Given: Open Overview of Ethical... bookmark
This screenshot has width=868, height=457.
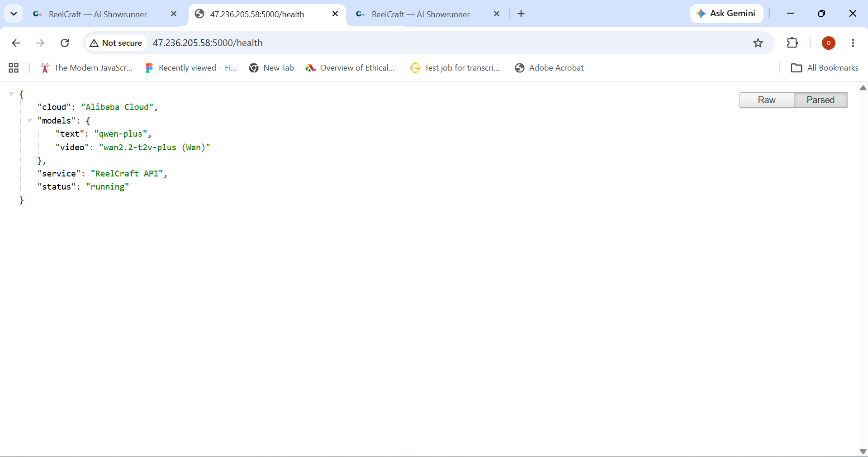Looking at the screenshot, I should [x=350, y=68].
